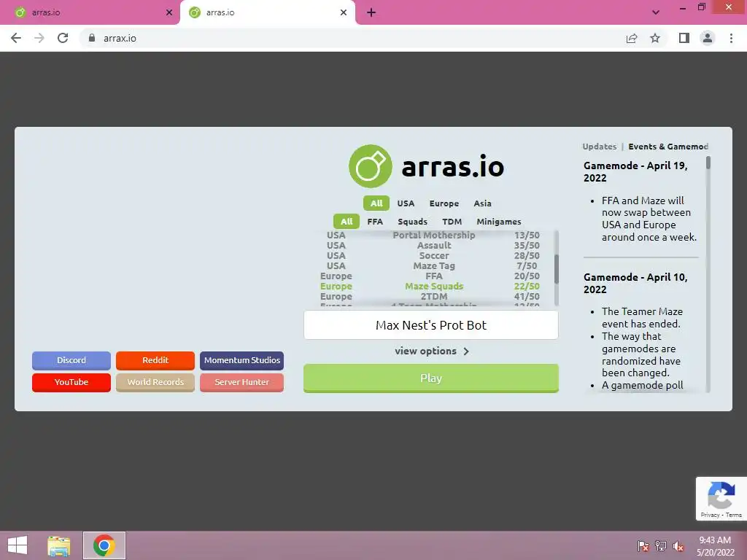The width and height of the screenshot is (747, 560).
Task: Switch to Events & Gamemodes tab
Action: point(668,147)
